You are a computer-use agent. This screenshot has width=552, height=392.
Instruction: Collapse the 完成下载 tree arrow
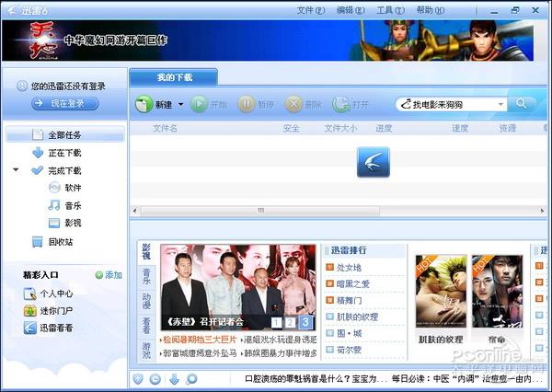(16, 170)
